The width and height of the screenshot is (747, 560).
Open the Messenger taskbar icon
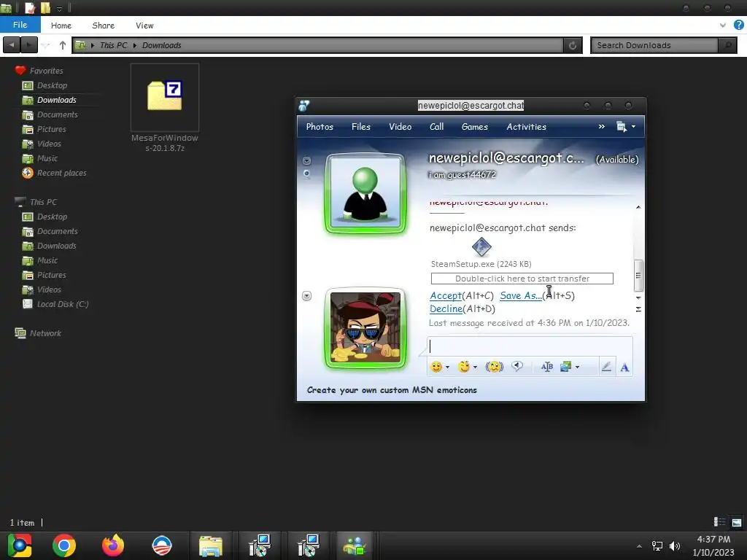(x=355, y=545)
